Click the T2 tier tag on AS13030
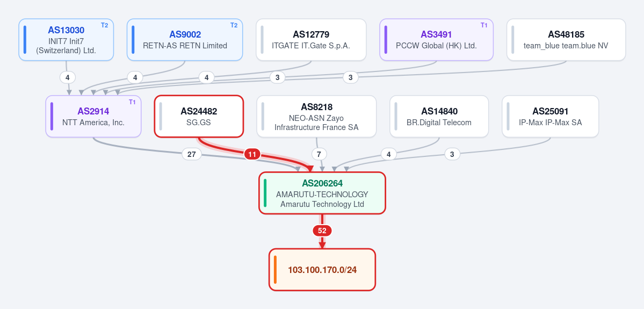The width and height of the screenshot is (644, 309). [104, 25]
